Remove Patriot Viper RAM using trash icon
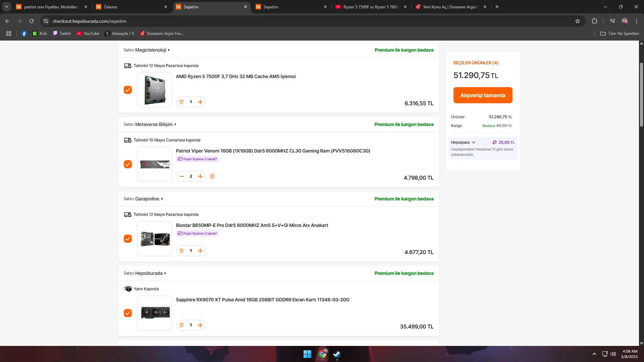The image size is (644, 362). pos(212,176)
